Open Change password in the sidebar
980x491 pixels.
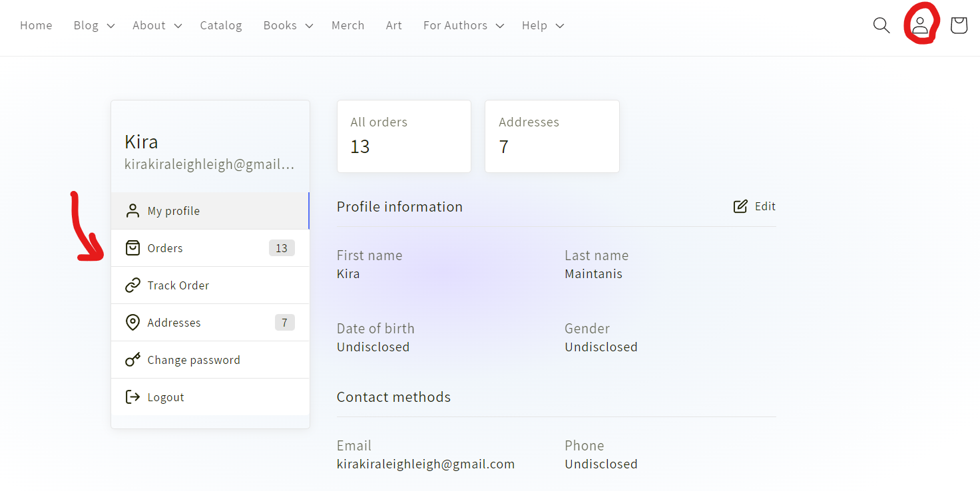(x=210, y=360)
